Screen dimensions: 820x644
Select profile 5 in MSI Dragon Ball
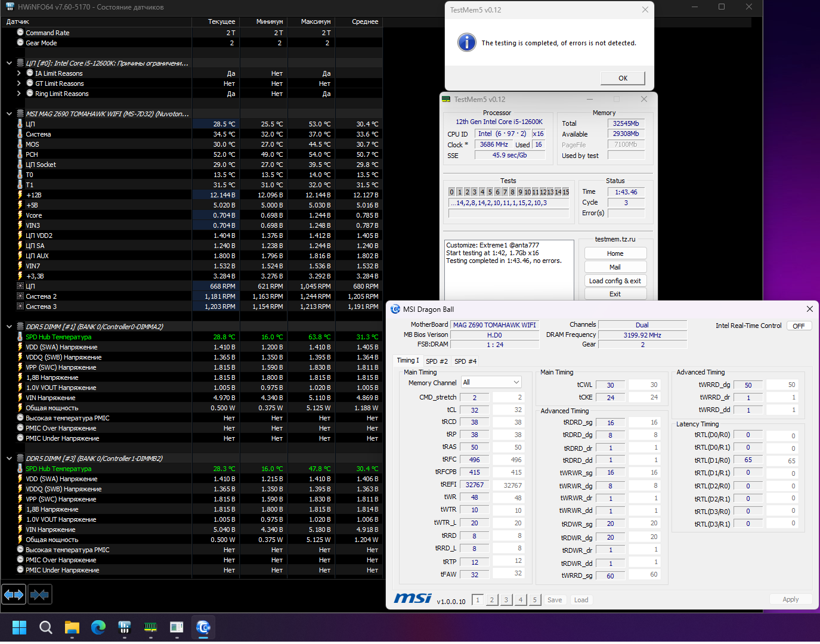535,600
